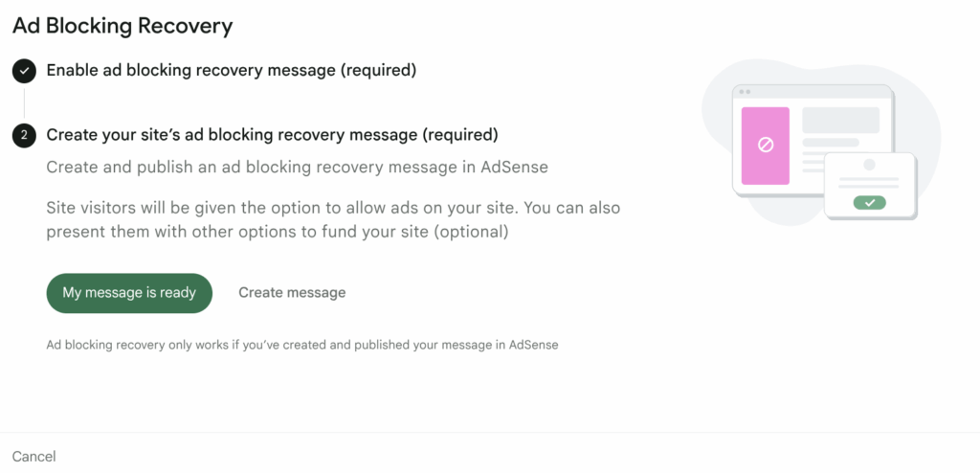Click the completed checkmark icon for step one
The width and height of the screenshot is (980, 473).
pyautogui.click(x=24, y=70)
